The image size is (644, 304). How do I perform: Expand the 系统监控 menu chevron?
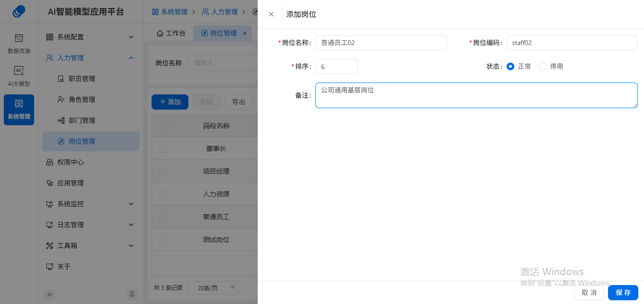132,204
